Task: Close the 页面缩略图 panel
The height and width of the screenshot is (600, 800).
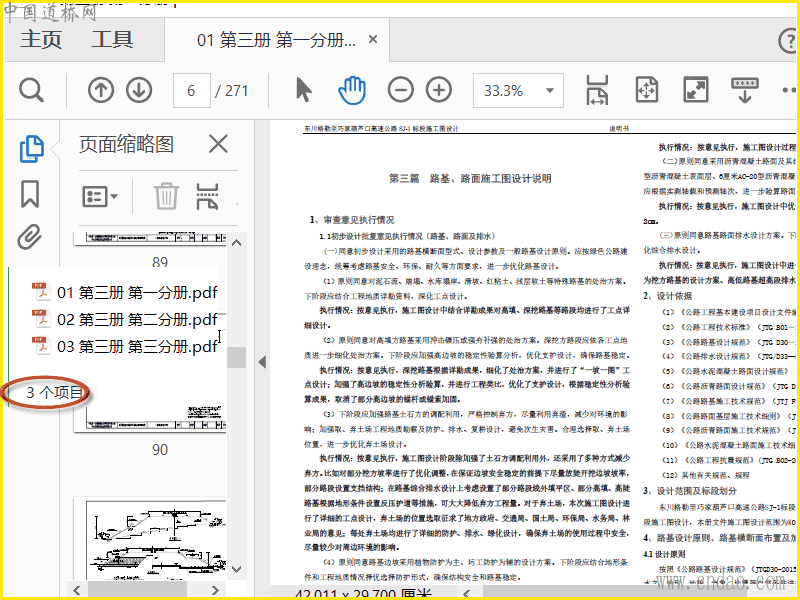Action: 218,144
